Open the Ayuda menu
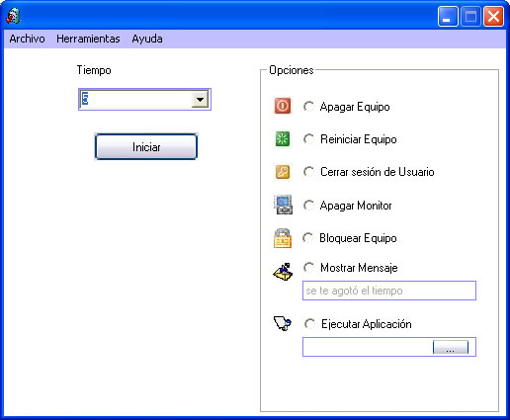The width and height of the screenshot is (510, 420). (x=147, y=39)
